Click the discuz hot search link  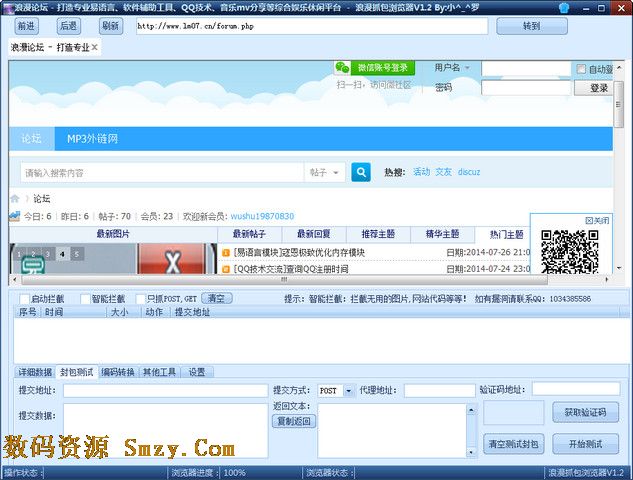[x=469, y=172]
